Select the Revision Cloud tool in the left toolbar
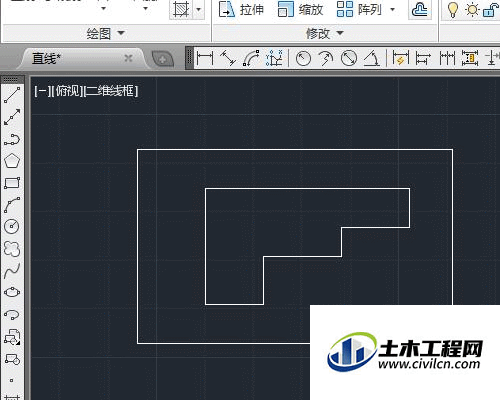This screenshot has width=500, height=400. 12,249
